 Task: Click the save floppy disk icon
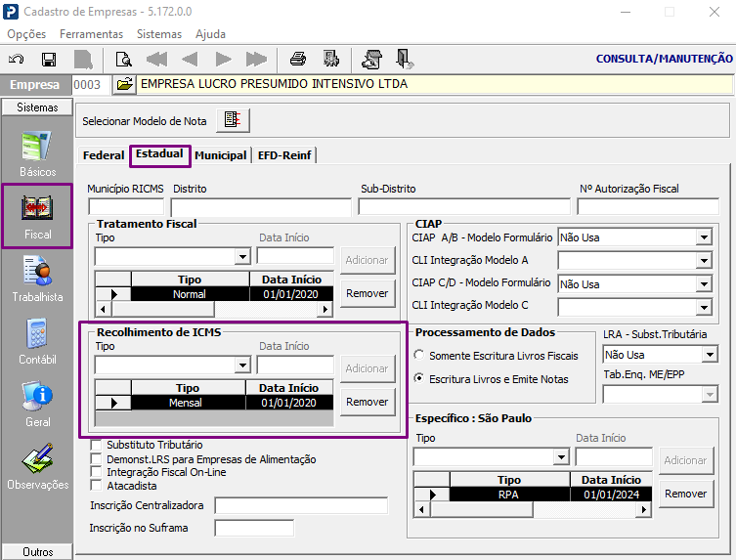49,59
